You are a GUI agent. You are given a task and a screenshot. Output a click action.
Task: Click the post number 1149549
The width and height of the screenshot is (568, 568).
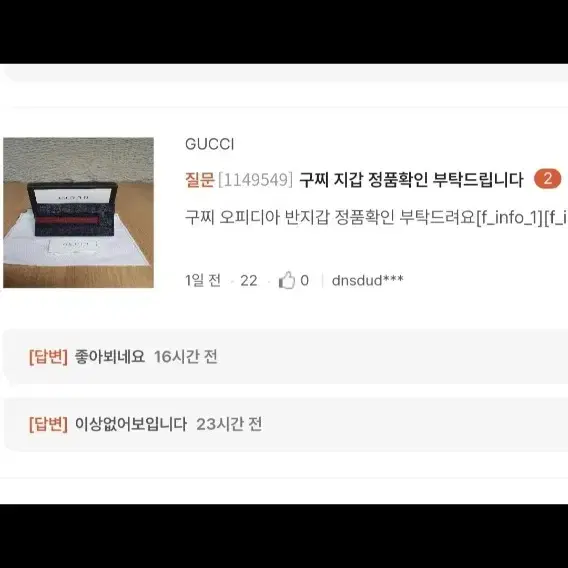(x=255, y=180)
